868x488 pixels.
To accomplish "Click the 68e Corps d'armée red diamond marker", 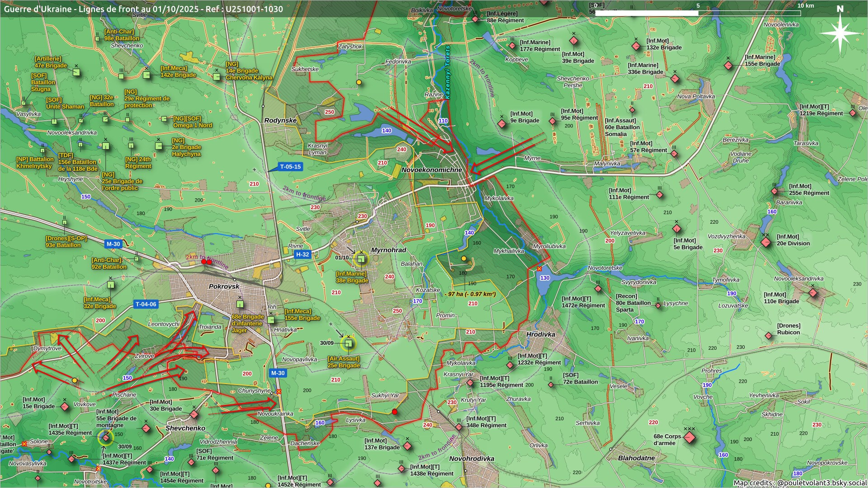I will coord(689,437).
